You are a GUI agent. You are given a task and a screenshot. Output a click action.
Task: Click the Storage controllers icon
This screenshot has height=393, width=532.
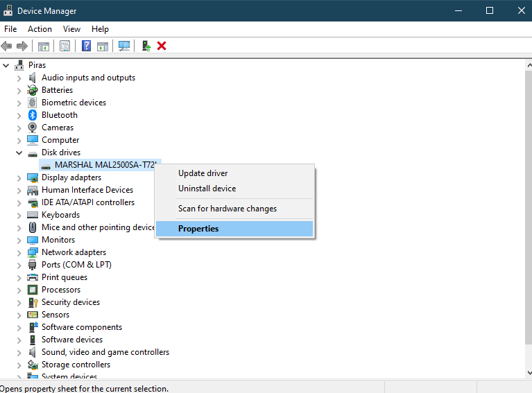coord(32,365)
